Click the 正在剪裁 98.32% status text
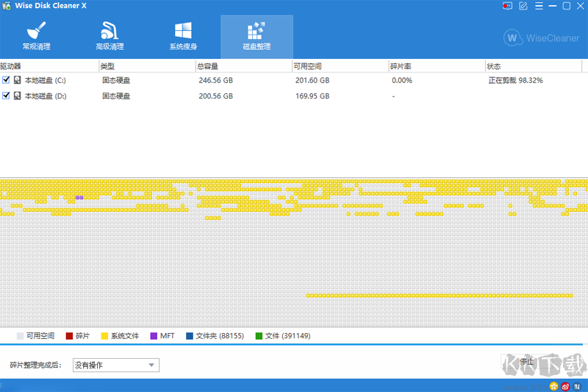588x392 pixels. click(x=516, y=80)
